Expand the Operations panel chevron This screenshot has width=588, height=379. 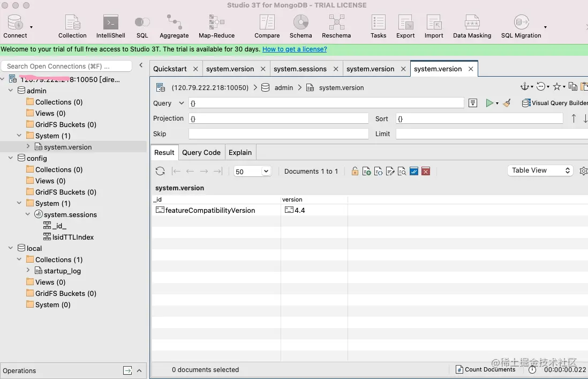coord(139,371)
